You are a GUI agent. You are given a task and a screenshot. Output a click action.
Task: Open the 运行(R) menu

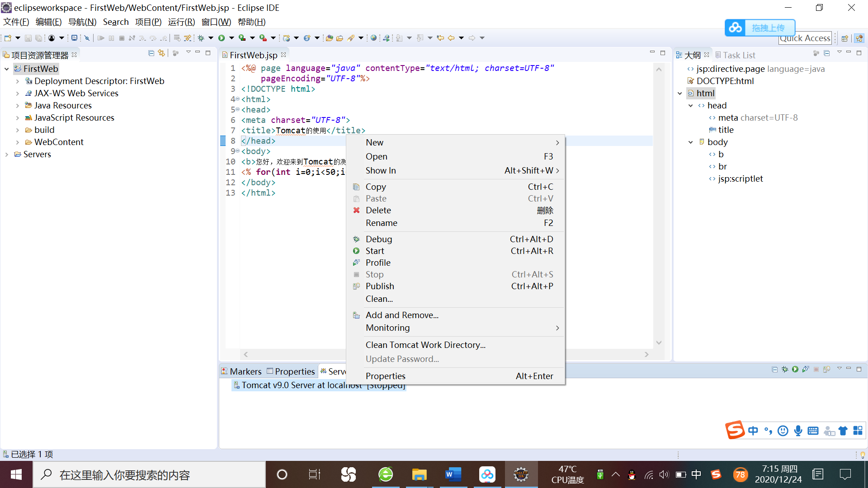click(181, 22)
